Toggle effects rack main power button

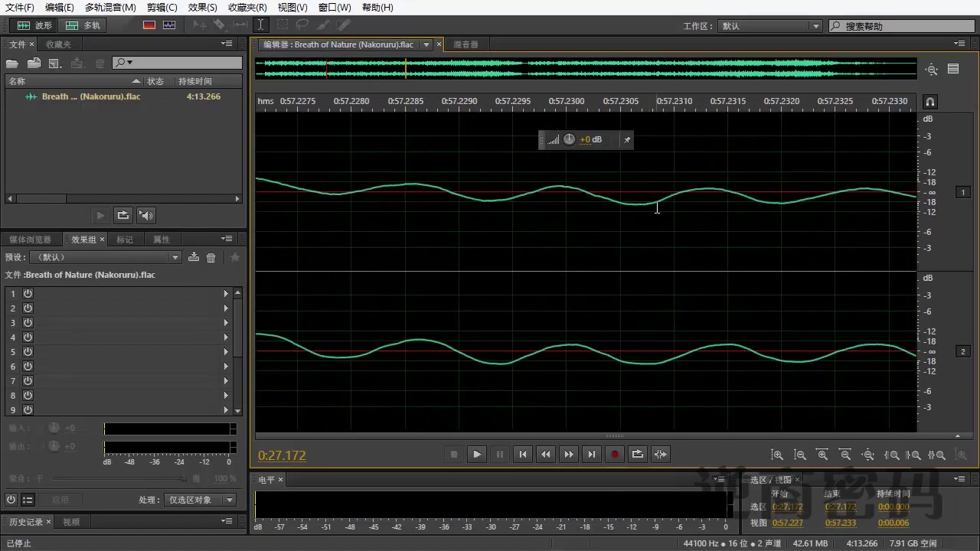click(11, 500)
